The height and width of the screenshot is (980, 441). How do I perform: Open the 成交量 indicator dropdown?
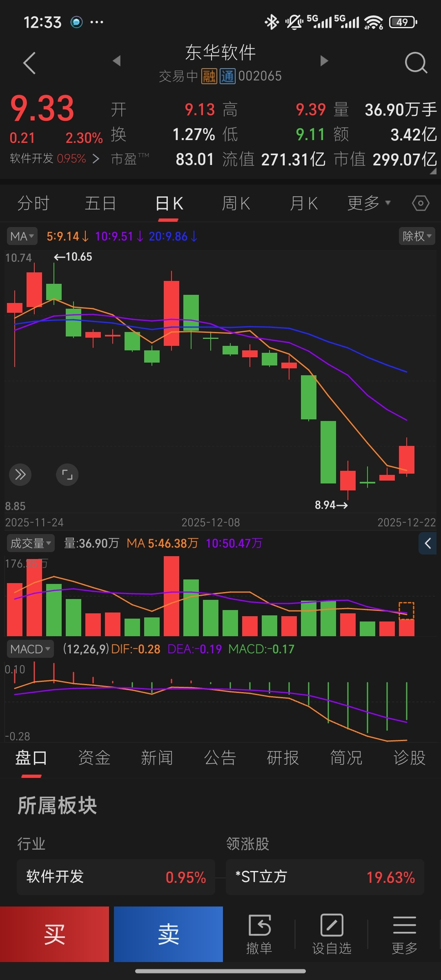30,543
